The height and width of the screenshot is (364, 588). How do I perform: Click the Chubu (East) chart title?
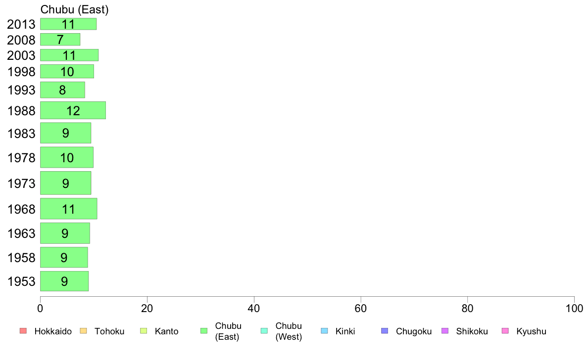click(x=75, y=9)
